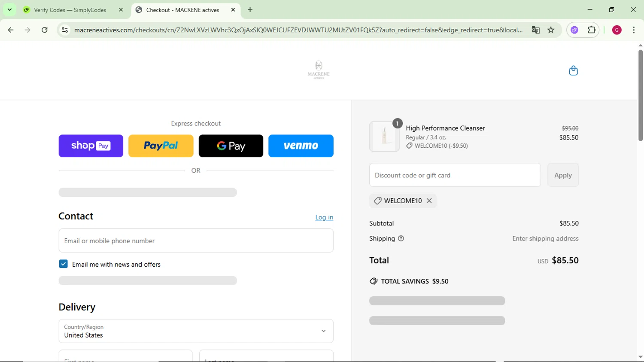Open the Google profile avatar G

tap(617, 30)
